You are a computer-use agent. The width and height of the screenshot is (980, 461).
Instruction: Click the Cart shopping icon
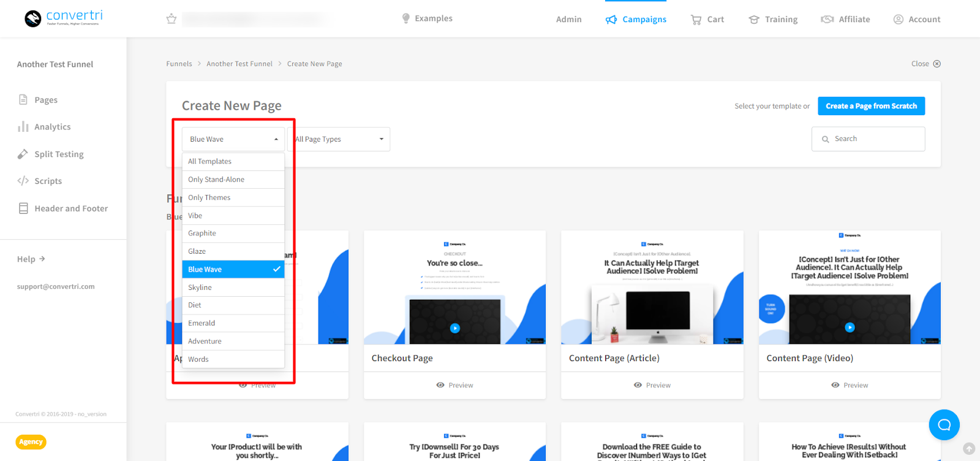pyautogui.click(x=696, y=20)
